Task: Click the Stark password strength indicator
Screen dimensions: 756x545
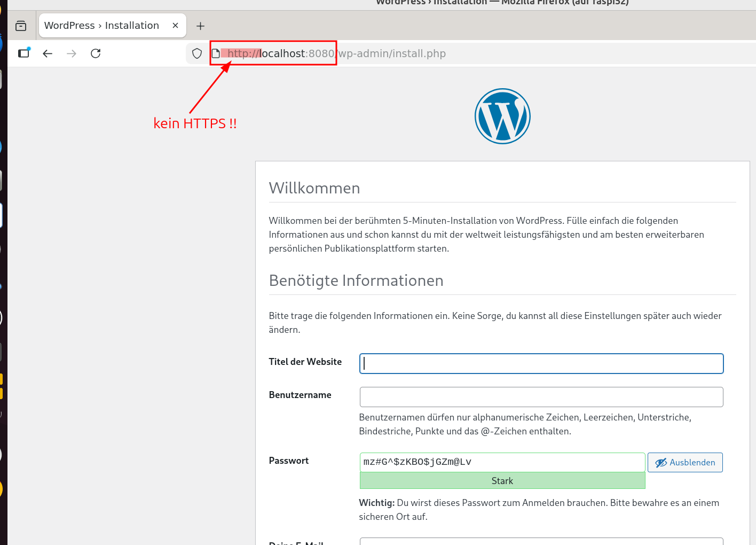Action: point(502,481)
